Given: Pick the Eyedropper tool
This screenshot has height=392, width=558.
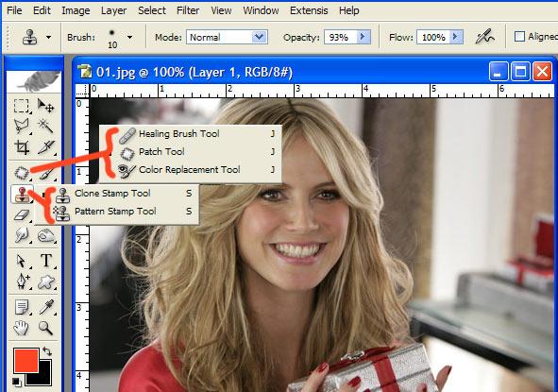Looking at the screenshot, I should (x=46, y=307).
